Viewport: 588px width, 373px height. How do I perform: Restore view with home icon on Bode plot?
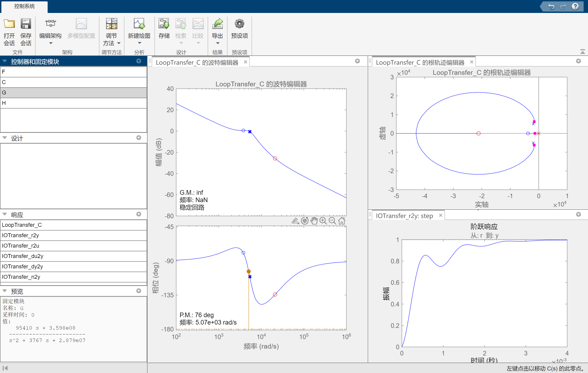coord(342,221)
